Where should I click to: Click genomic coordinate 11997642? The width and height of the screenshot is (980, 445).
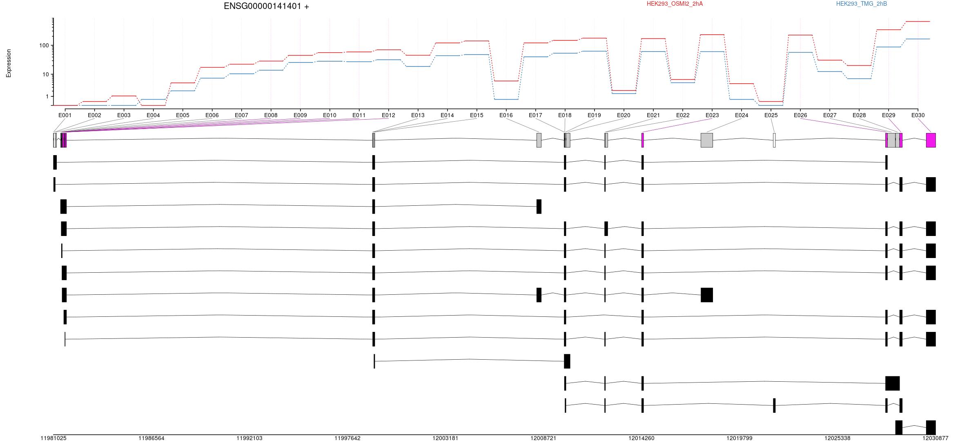click(x=347, y=438)
